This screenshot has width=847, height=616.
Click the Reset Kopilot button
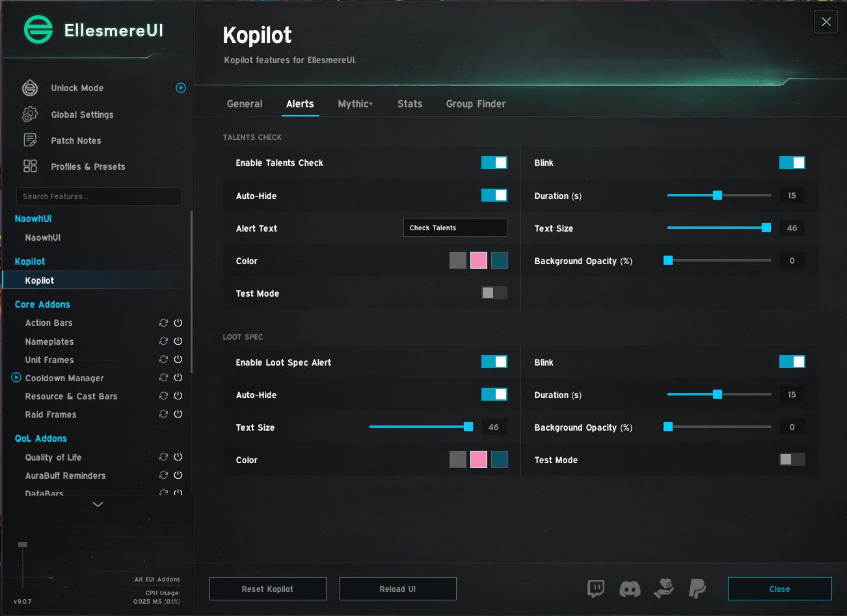(x=268, y=589)
